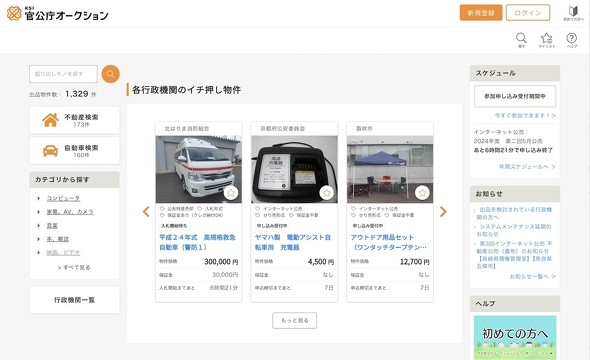Open the 行政機関一覧 button
This screenshot has height=360, width=590.
(75, 300)
